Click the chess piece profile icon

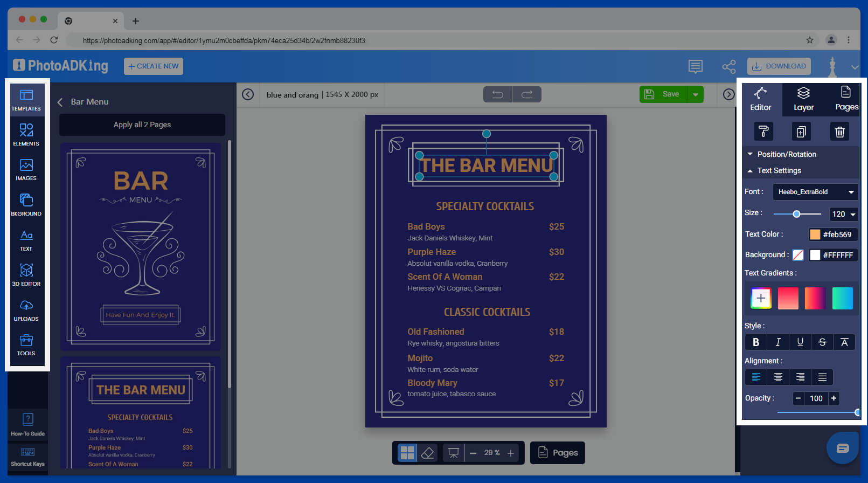coord(832,67)
